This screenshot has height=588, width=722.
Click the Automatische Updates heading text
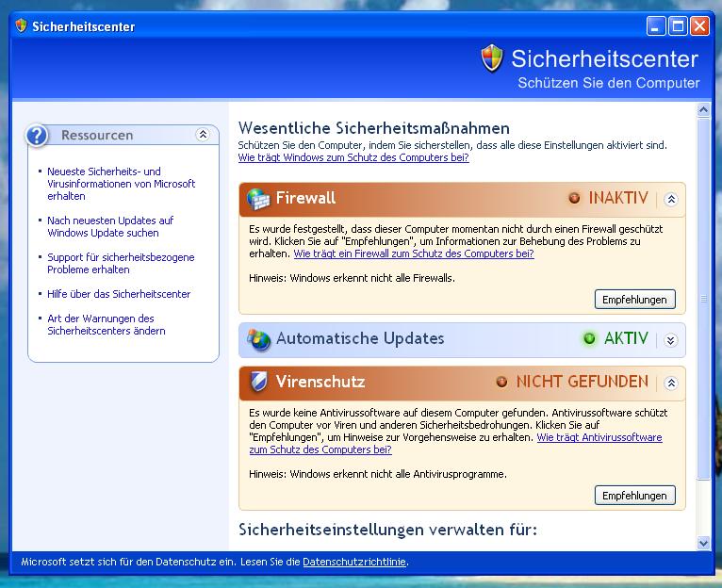pyautogui.click(x=360, y=338)
